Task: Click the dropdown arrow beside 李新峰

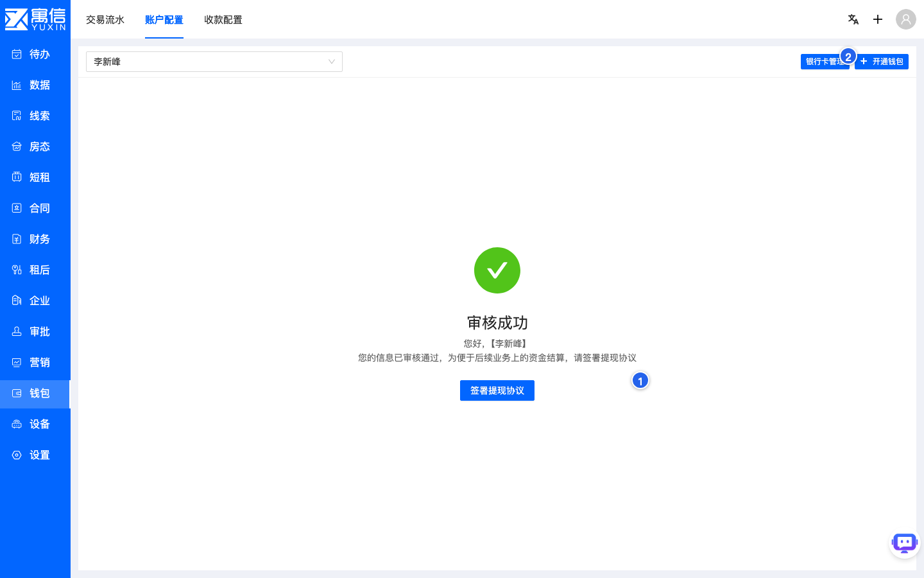Action: (x=332, y=62)
